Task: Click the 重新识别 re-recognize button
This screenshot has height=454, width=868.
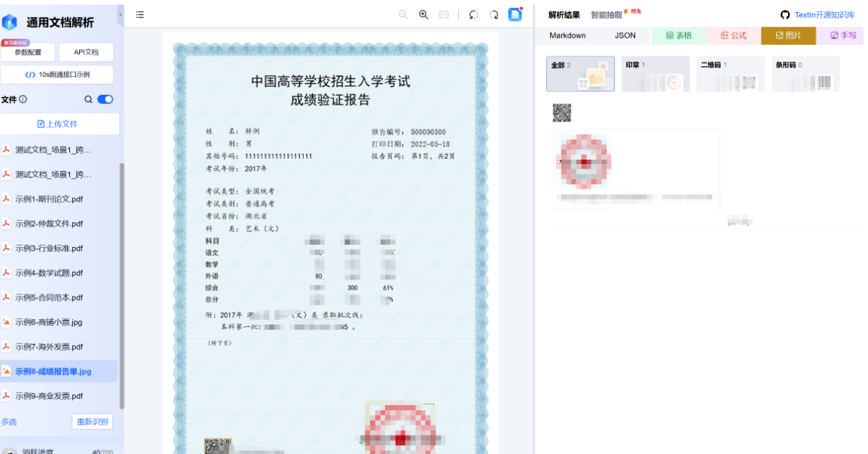Action: (93, 422)
